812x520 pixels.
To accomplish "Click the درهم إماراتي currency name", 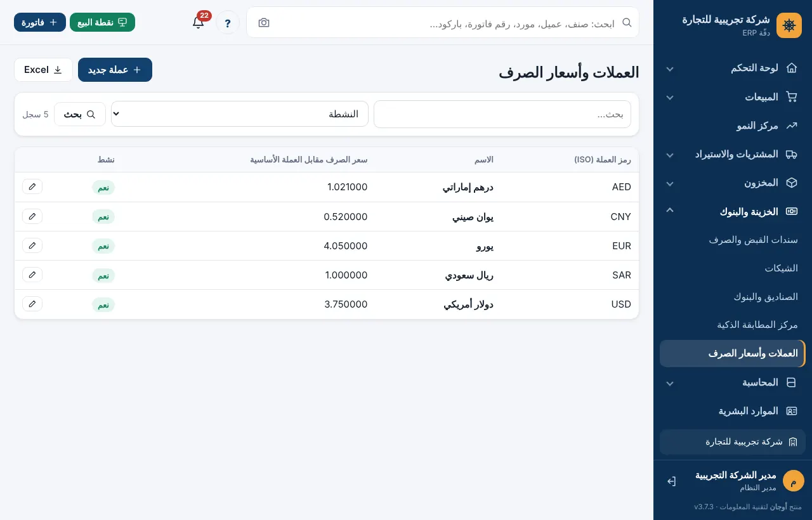I will pos(468,187).
